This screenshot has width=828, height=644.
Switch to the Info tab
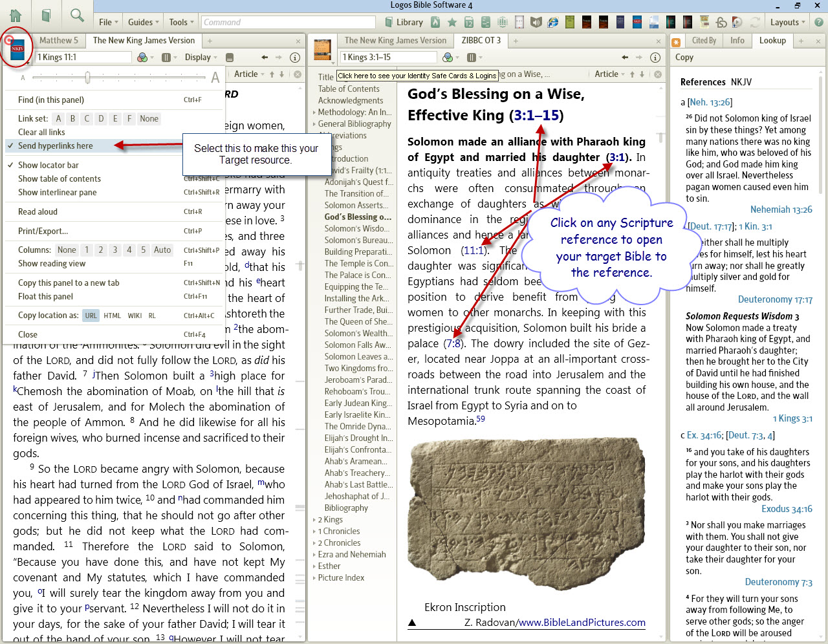pyautogui.click(x=737, y=41)
